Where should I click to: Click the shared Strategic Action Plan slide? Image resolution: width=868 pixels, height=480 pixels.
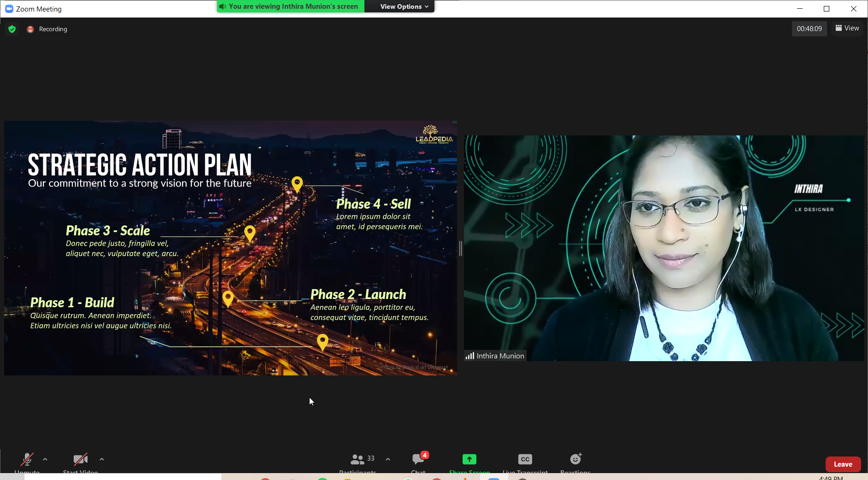coord(231,248)
